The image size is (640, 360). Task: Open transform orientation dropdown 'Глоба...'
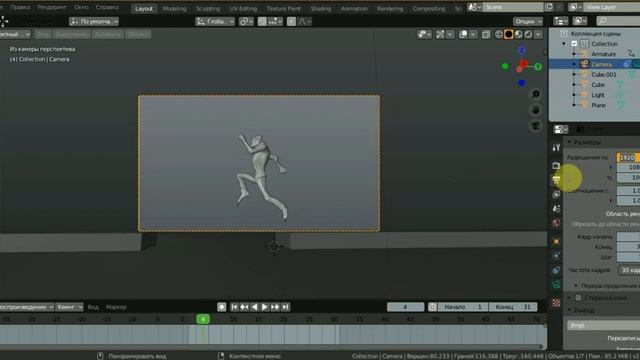point(215,21)
